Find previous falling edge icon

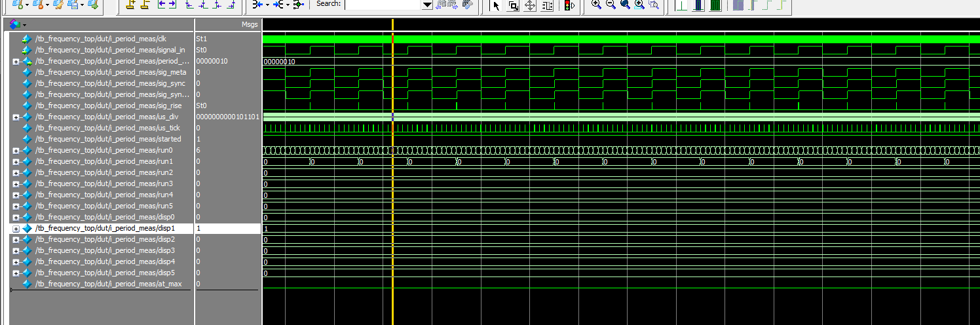(x=189, y=5)
